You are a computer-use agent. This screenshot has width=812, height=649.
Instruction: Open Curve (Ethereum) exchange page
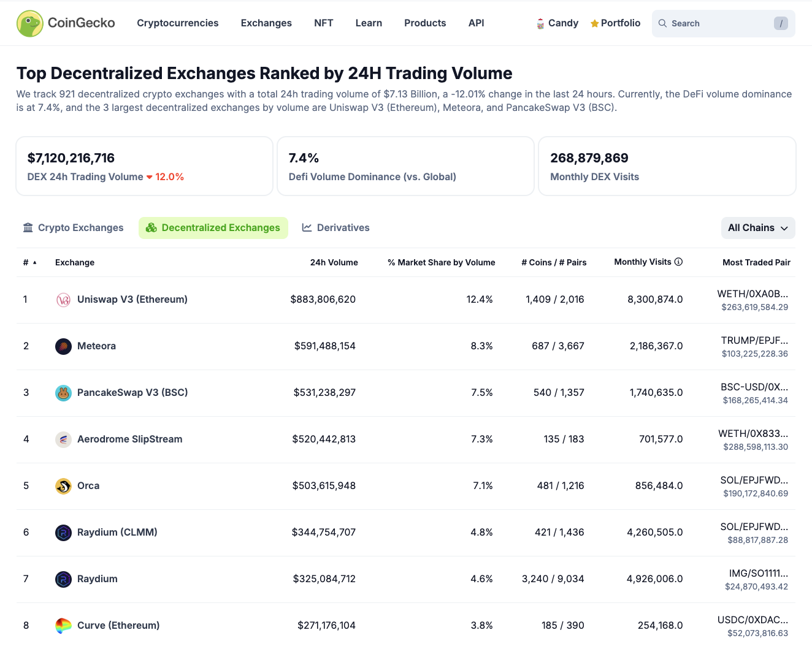[118, 626]
